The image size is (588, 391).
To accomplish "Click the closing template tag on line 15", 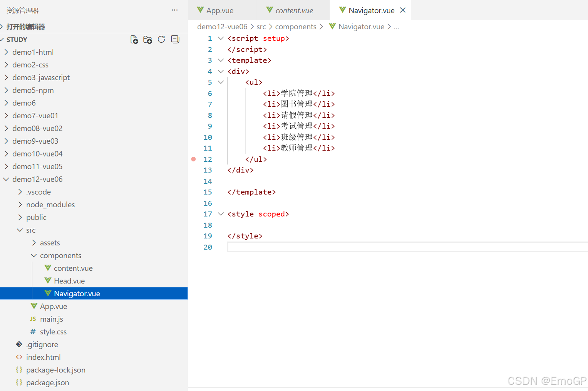I will [251, 192].
